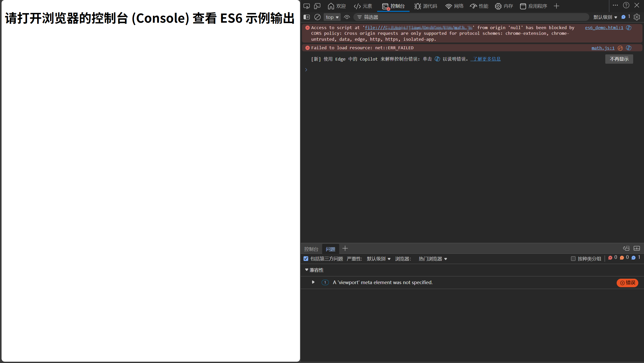This screenshot has width=644, height=363.
Task: Click the more tools plus icon in top tab bar
Action: [x=556, y=6]
